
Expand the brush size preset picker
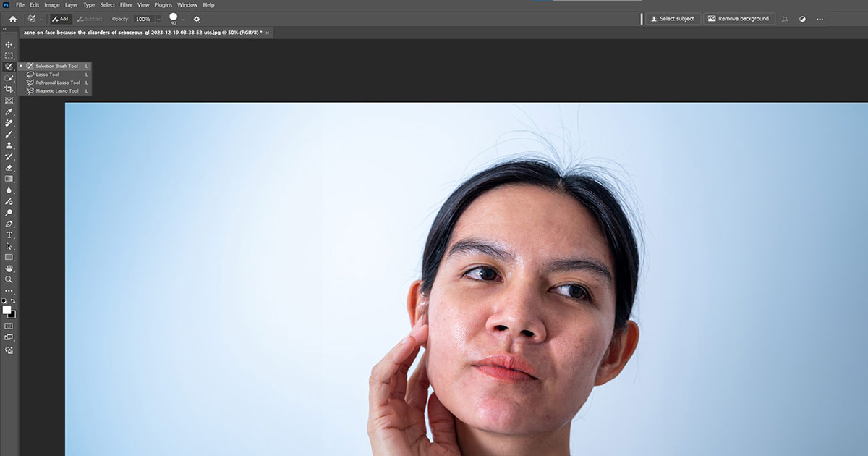[x=183, y=19]
